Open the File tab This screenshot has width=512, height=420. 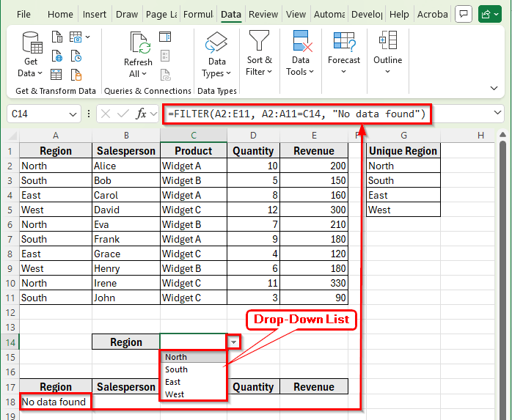23,15
